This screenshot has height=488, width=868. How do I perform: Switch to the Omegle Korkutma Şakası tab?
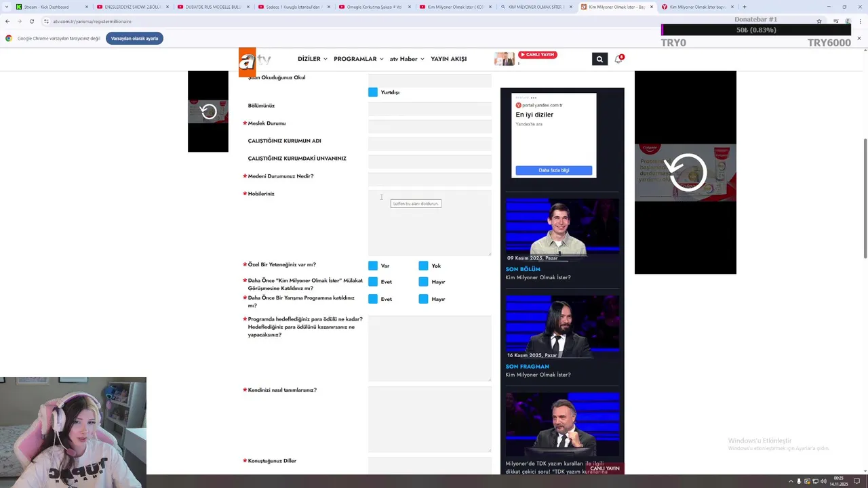click(x=374, y=7)
